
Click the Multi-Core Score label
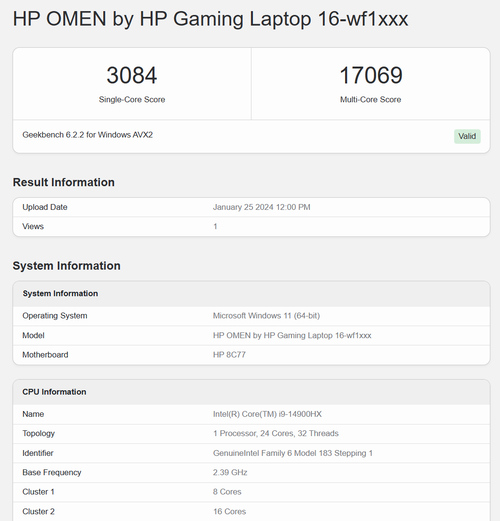pos(370,99)
